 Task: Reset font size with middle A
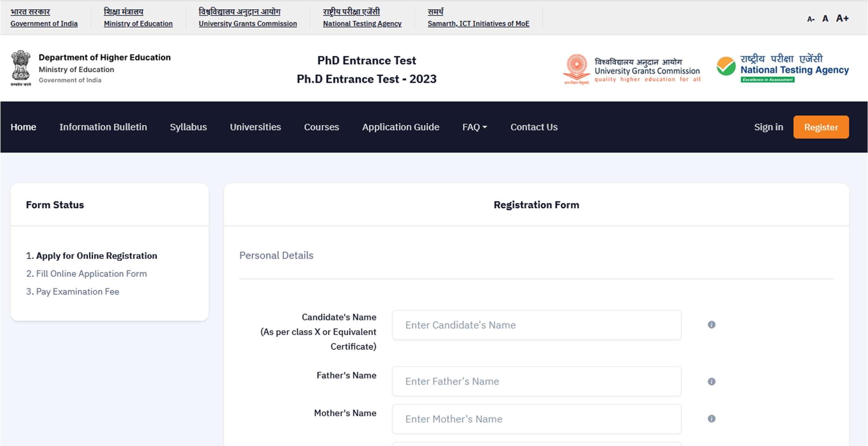825,19
